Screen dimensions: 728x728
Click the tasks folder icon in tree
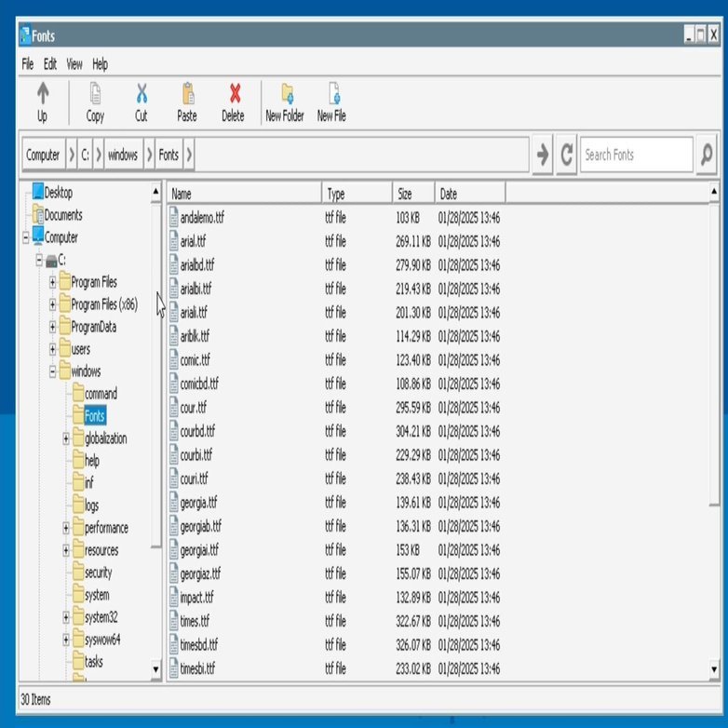[78, 661]
